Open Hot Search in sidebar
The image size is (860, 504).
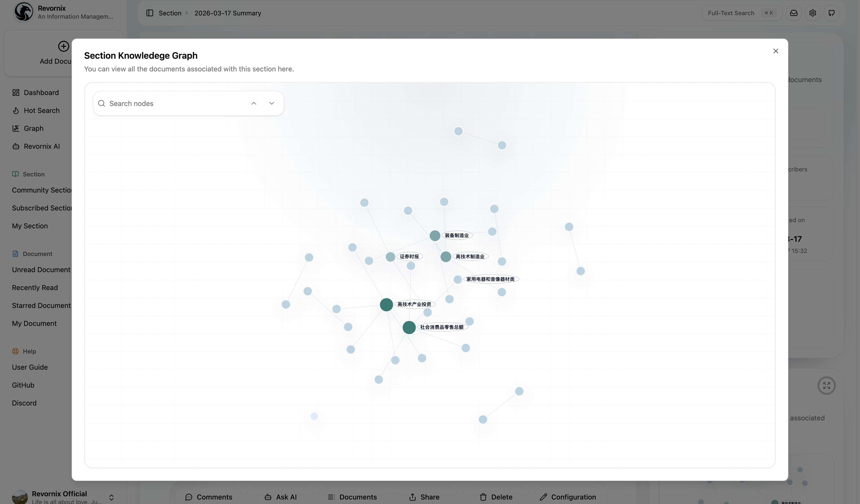click(41, 110)
